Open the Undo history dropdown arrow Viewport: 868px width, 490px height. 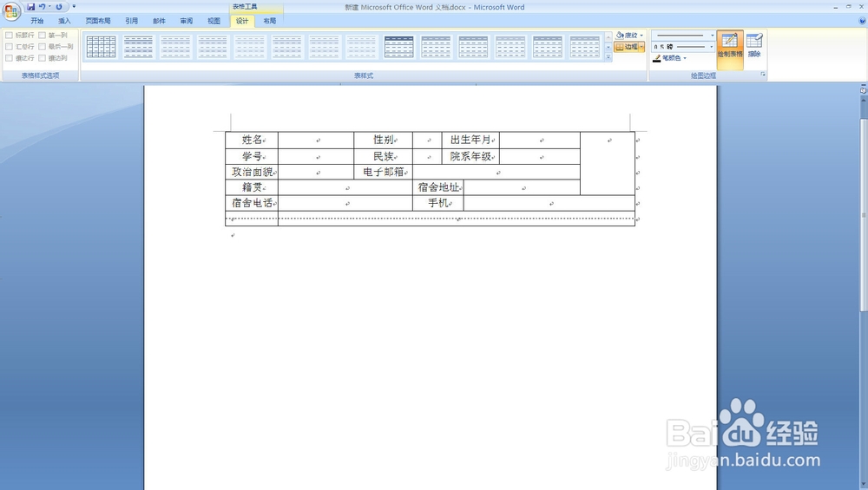coord(49,7)
